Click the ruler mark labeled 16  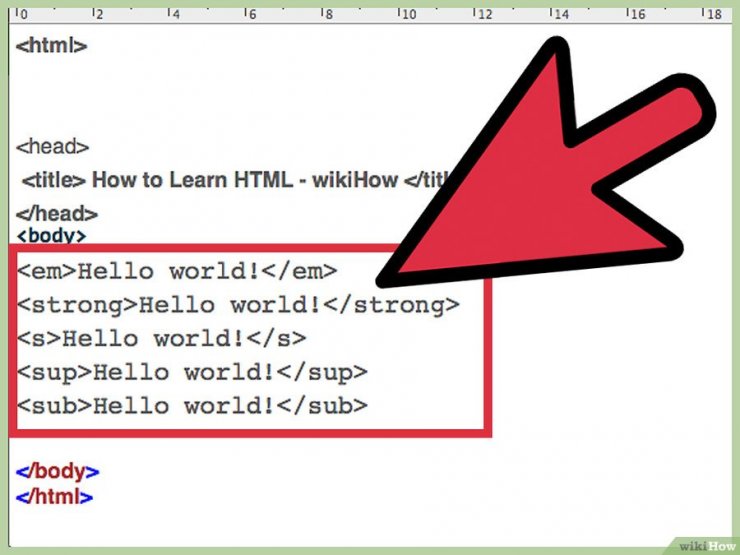[x=638, y=15]
